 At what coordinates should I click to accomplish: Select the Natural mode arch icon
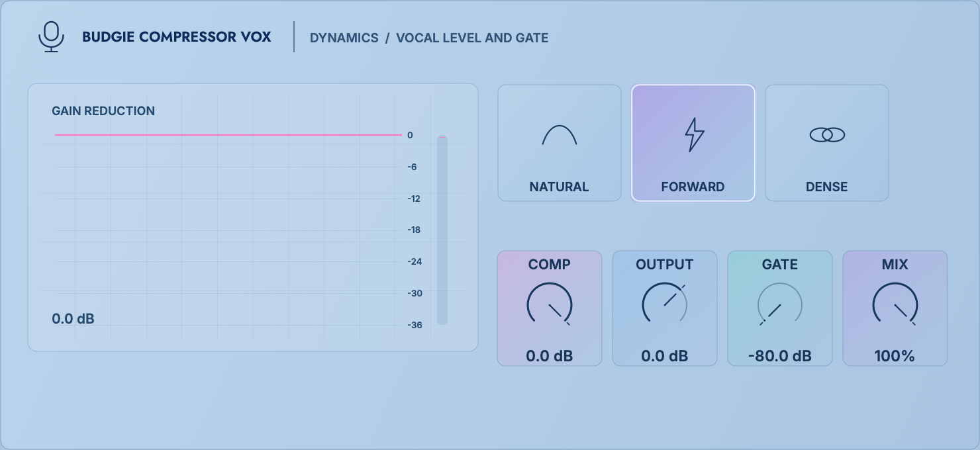(x=560, y=135)
